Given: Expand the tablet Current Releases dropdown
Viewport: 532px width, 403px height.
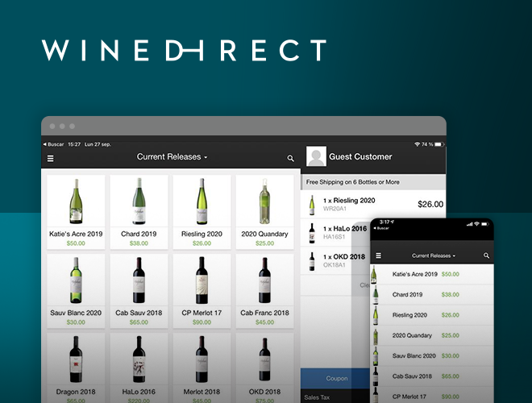Looking at the screenshot, I should [x=172, y=156].
